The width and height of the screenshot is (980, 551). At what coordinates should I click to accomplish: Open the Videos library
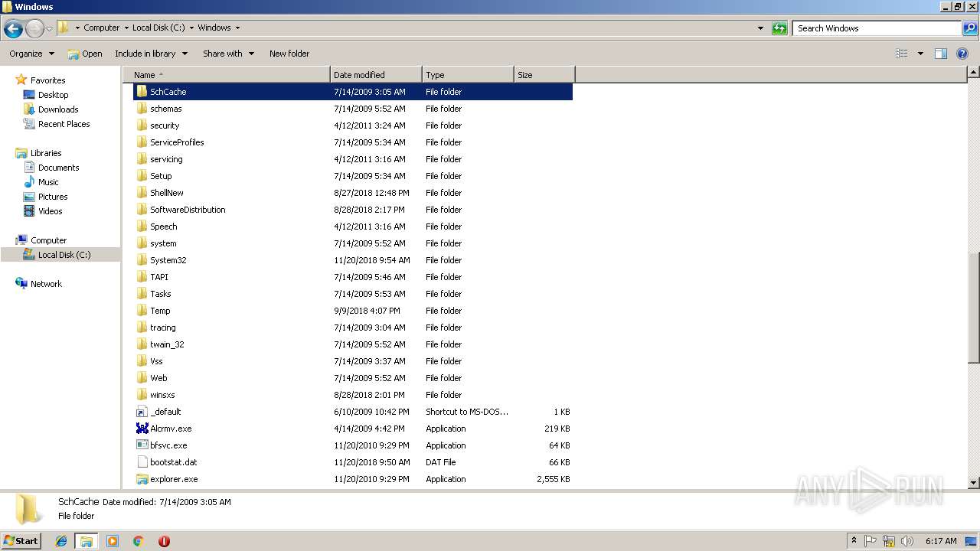(x=51, y=211)
